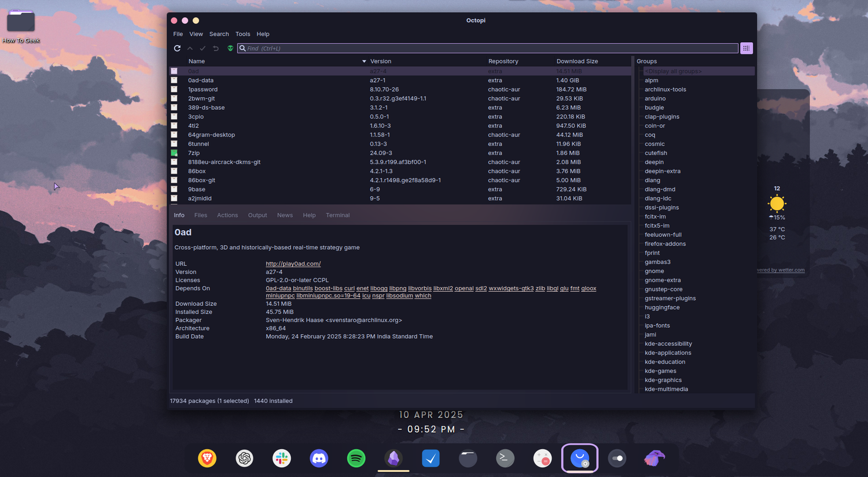Image resolution: width=868 pixels, height=477 pixels.
Task: Follow the 0ad-data dependency link
Action: pos(278,289)
